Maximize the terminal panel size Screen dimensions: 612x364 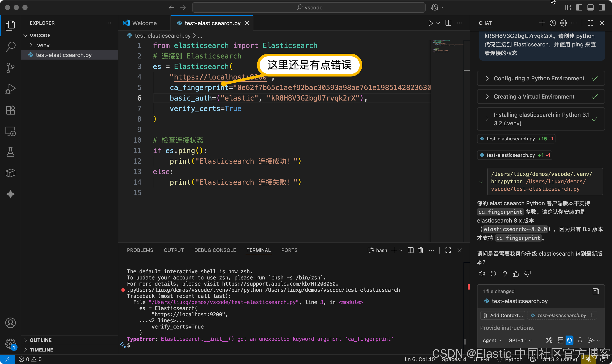click(448, 250)
